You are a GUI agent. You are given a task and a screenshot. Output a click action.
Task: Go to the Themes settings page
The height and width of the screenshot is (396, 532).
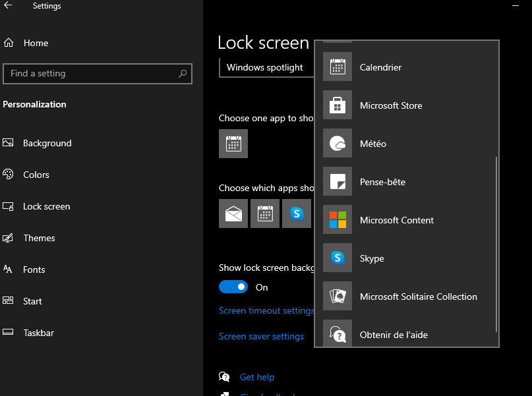point(39,238)
